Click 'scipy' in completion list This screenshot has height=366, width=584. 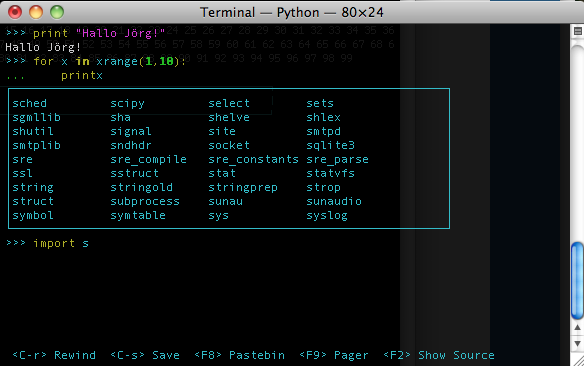[127, 104]
